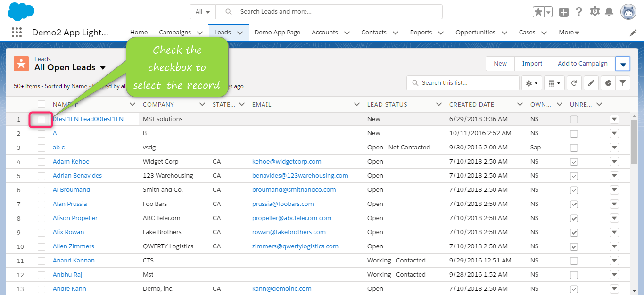Viewport: 644px width, 295px height.
Task: Click the global Search Leads field
Action: tap(329, 12)
